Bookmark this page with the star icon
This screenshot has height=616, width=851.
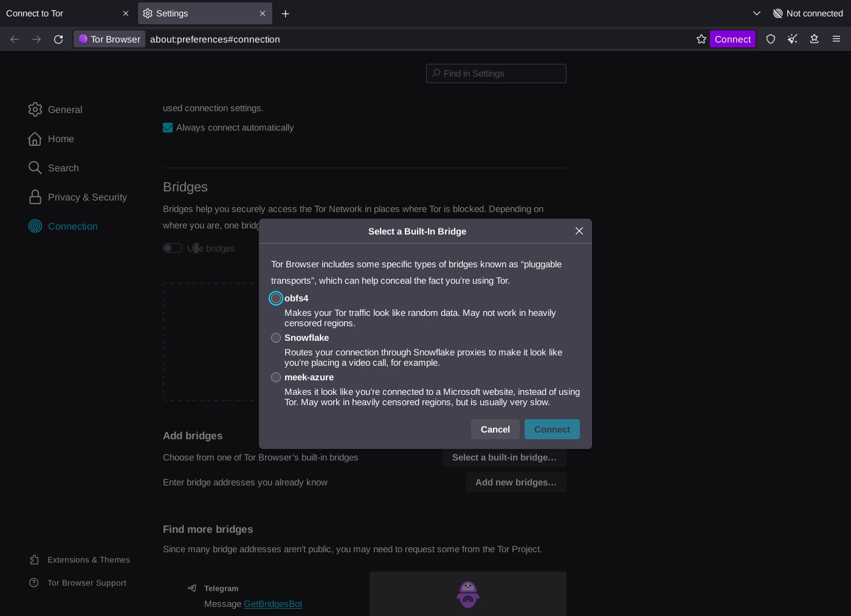click(701, 39)
